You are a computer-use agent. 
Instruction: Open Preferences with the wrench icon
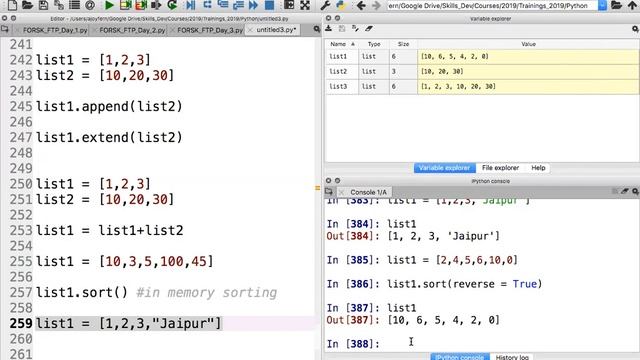325,5
